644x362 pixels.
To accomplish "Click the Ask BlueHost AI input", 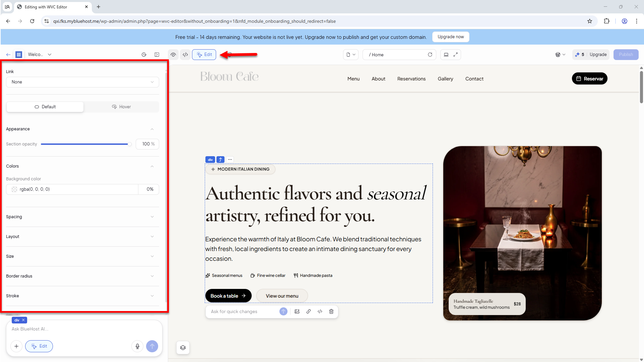I will [84, 329].
